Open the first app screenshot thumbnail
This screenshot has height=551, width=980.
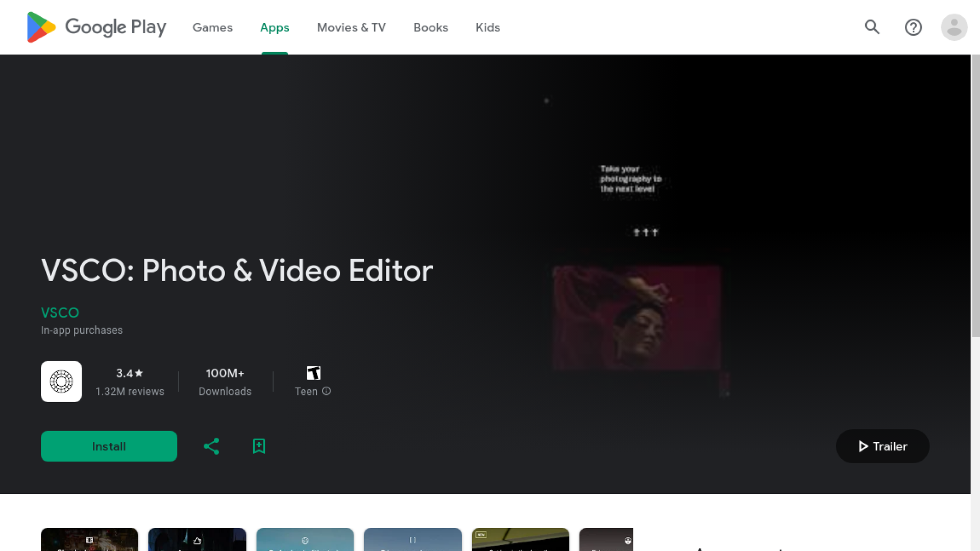tap(89, 539)
